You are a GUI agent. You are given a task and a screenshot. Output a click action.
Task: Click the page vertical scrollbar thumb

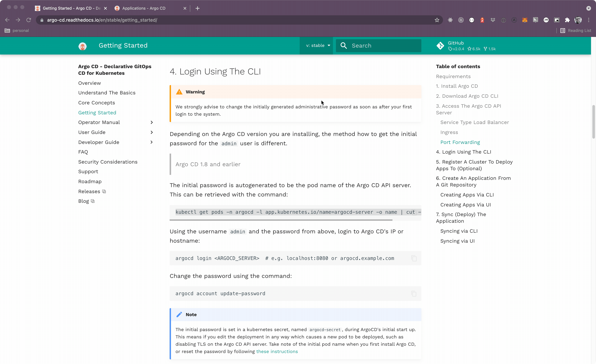coord(593,122)
